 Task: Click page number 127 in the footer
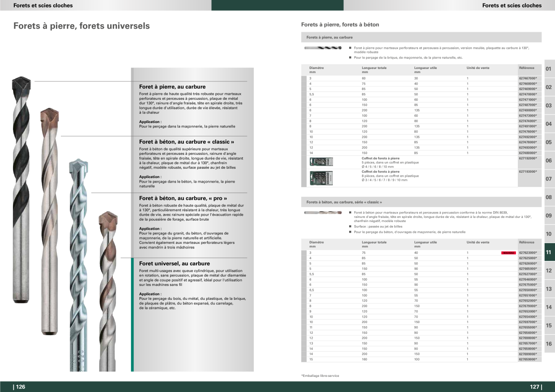[x=536, y=387]
